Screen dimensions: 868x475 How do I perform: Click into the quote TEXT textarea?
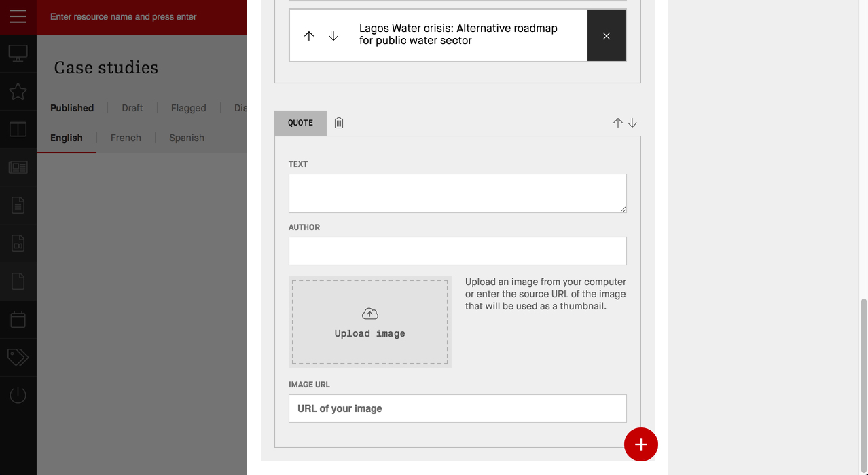pos(458,193)
